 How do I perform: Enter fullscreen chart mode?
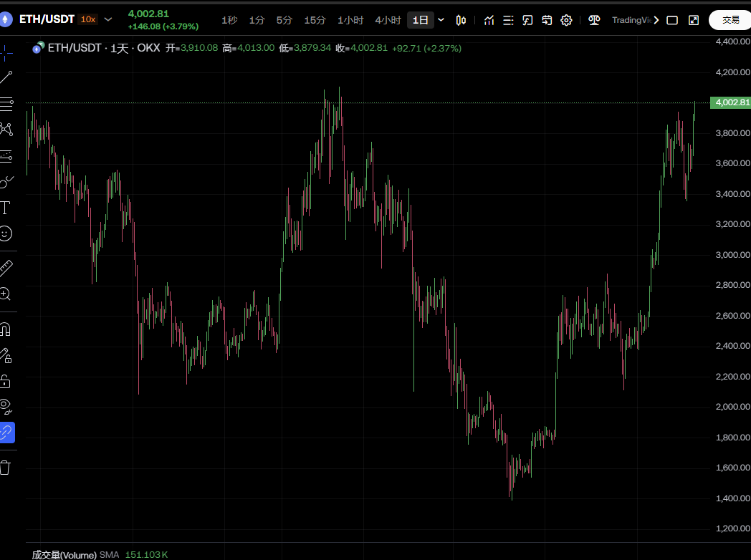(x=694, y=20)
